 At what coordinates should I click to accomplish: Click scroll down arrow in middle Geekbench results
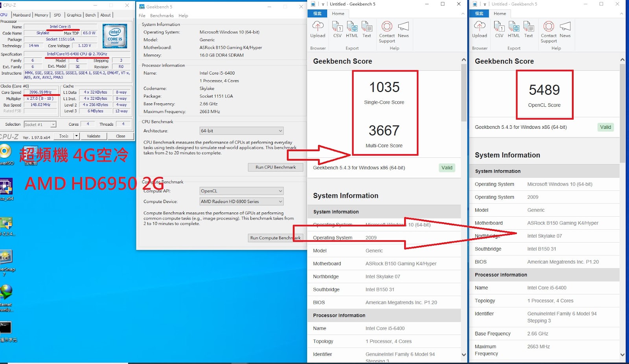(x=463, y=355)
